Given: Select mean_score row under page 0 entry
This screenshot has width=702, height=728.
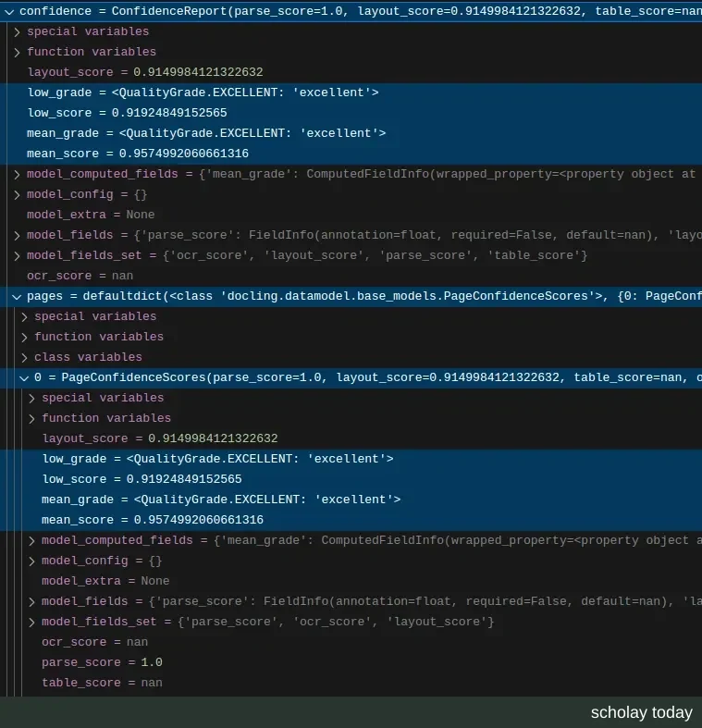Looking at the screenshot, I should [x=351, y=521].
